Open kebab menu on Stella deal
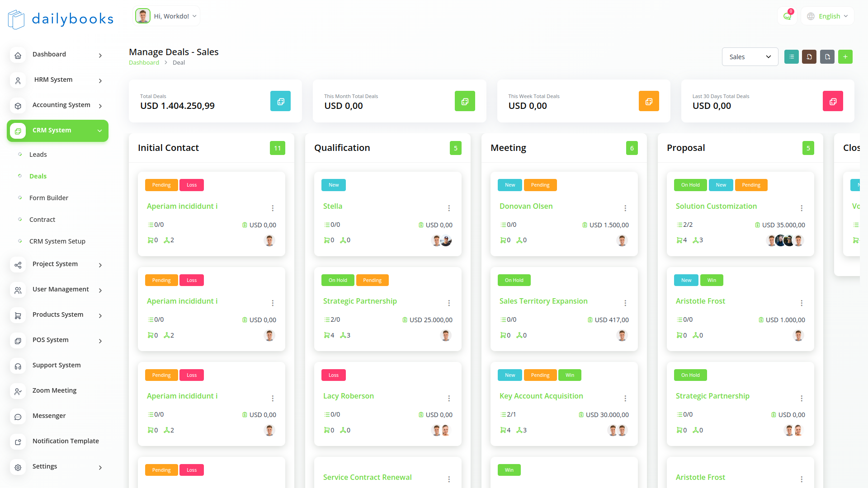Screen dimensions: 868x488 (x=449, y=208)
